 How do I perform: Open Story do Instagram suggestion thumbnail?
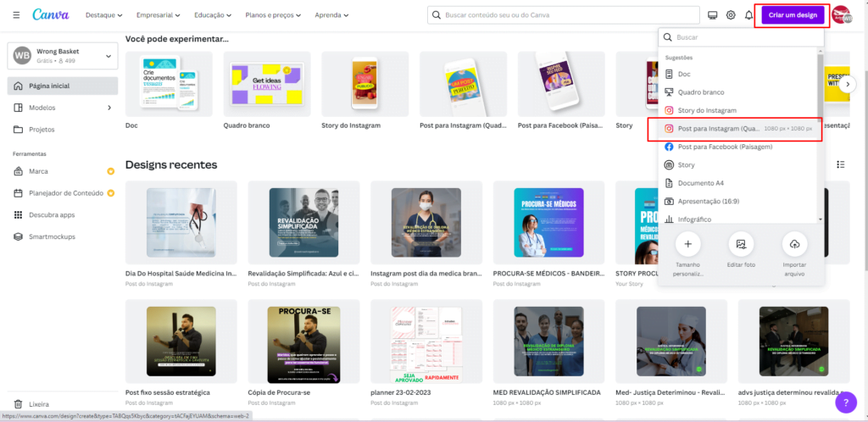click(364, 84)
